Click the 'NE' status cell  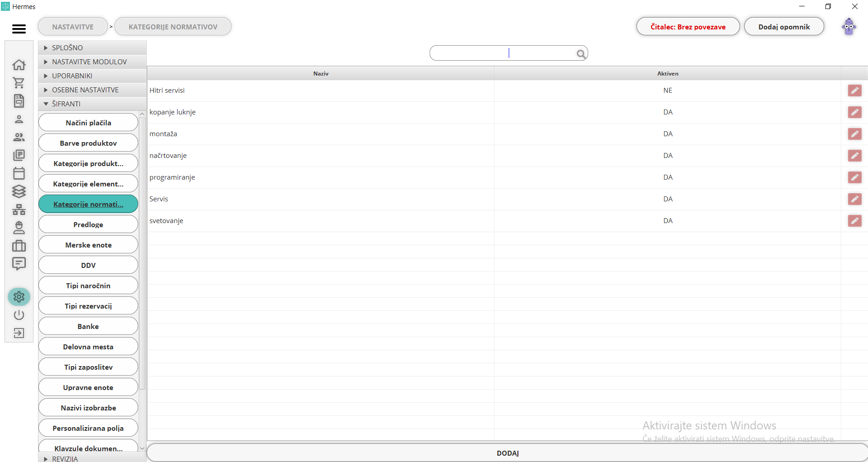(667, 90)
